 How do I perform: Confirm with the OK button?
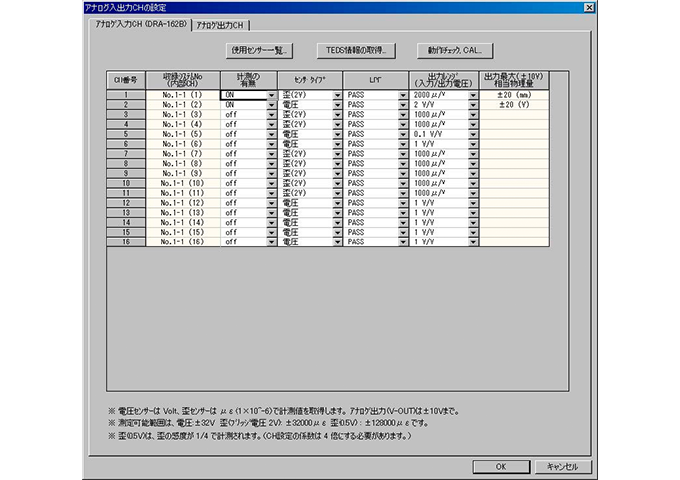click(x=501, y=467)
